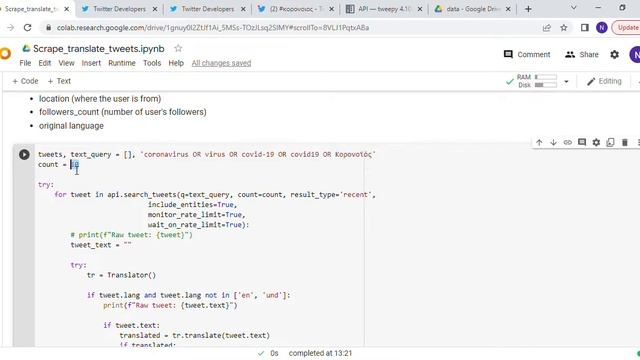Copy link to cell icon

568,142
